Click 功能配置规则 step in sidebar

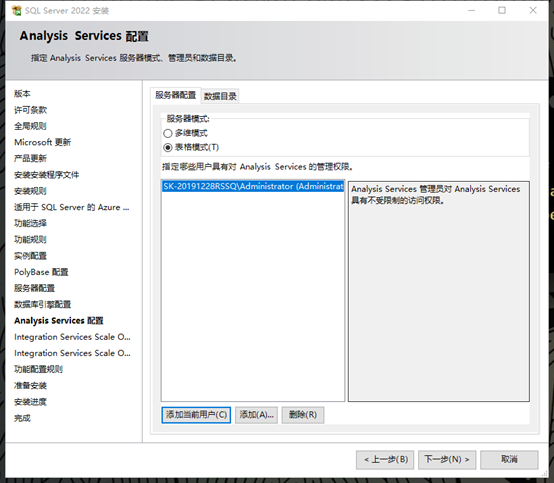(x=39, y=370)
